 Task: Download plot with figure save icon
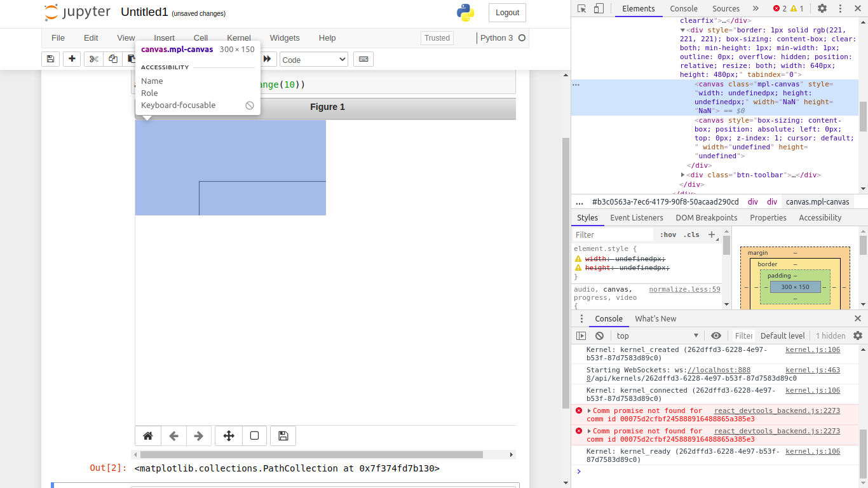point(283,436)
